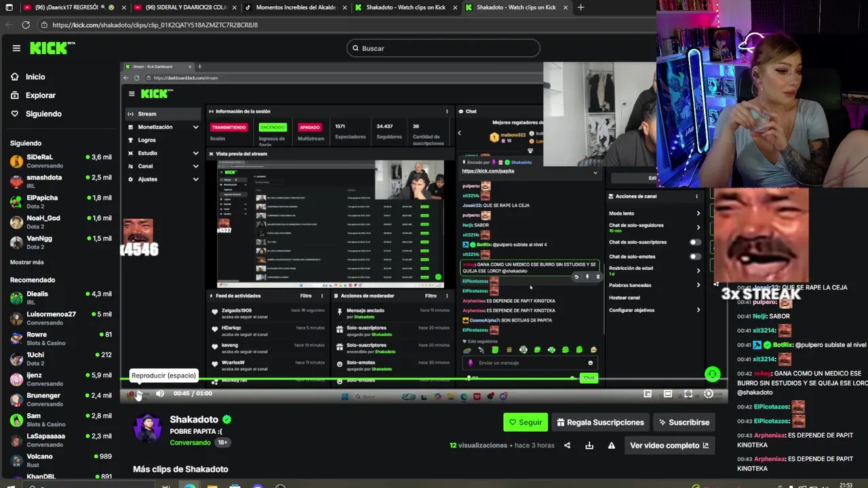This screenshot has width=868, height=488.
Task: Click the 12 visualizaciones count text
Action: click(478, 445)
